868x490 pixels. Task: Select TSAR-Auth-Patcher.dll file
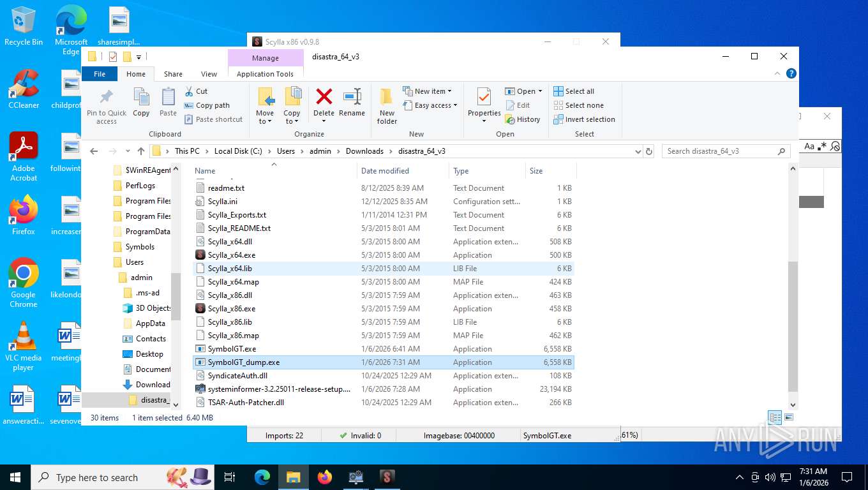click(x=246, y=403)
